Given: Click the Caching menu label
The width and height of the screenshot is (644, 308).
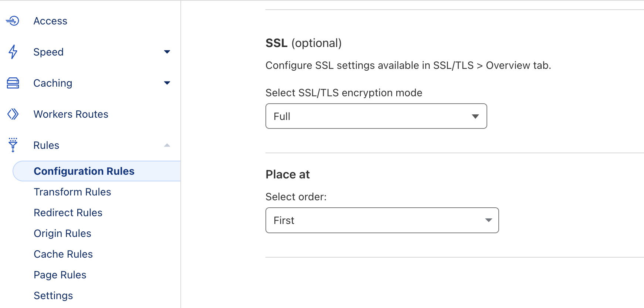Looking at the screenshot, I should tap(53, 83).
